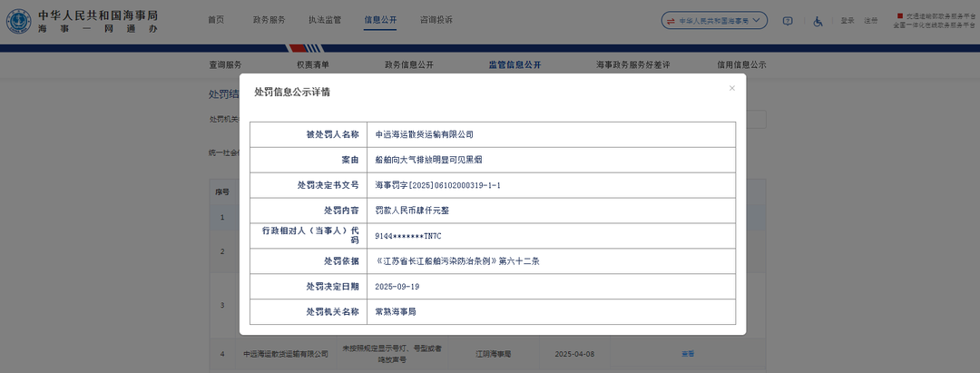Select the 监管信息公开 tab

[x=514, y=64]
